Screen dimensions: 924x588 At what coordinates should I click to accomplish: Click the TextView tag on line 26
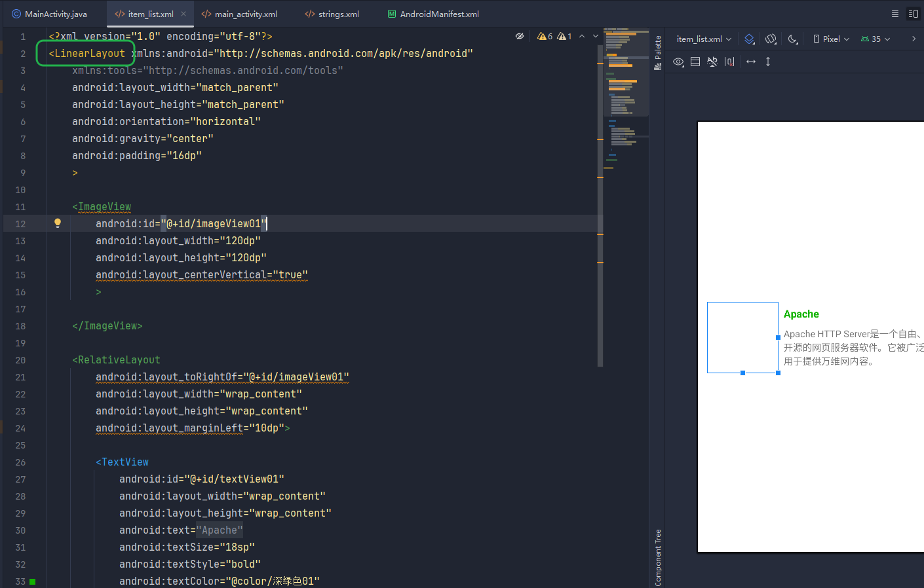tap(122, 462)
